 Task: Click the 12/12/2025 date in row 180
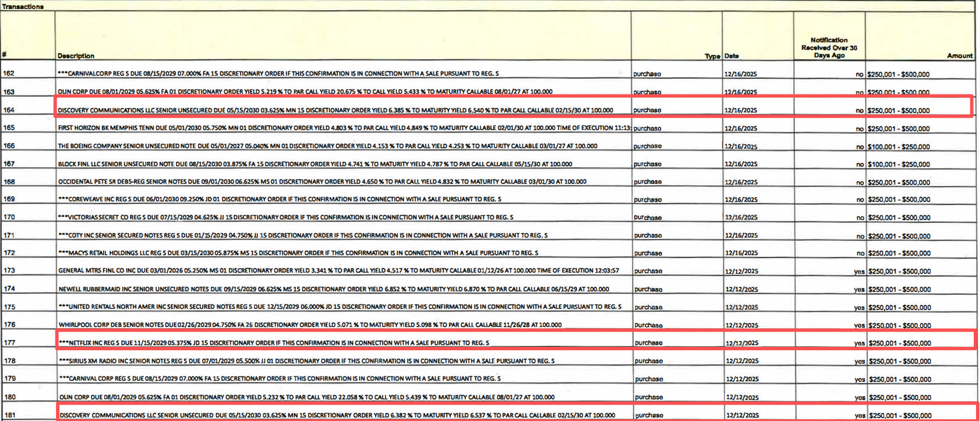pos(742,397)
